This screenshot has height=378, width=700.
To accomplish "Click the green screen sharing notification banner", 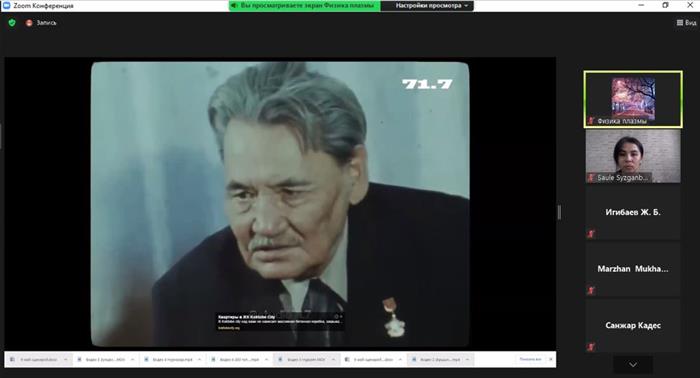I will [x=304, y=6].
